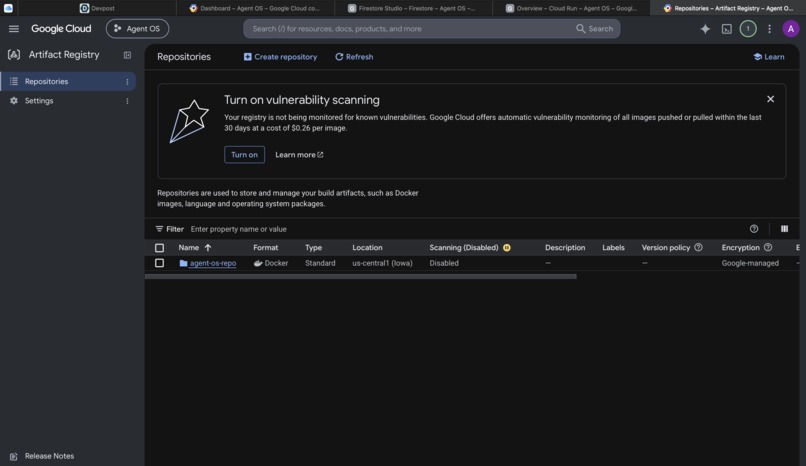
Task: Check the agent-os-repo row checkbox
Action: [159, 263]
